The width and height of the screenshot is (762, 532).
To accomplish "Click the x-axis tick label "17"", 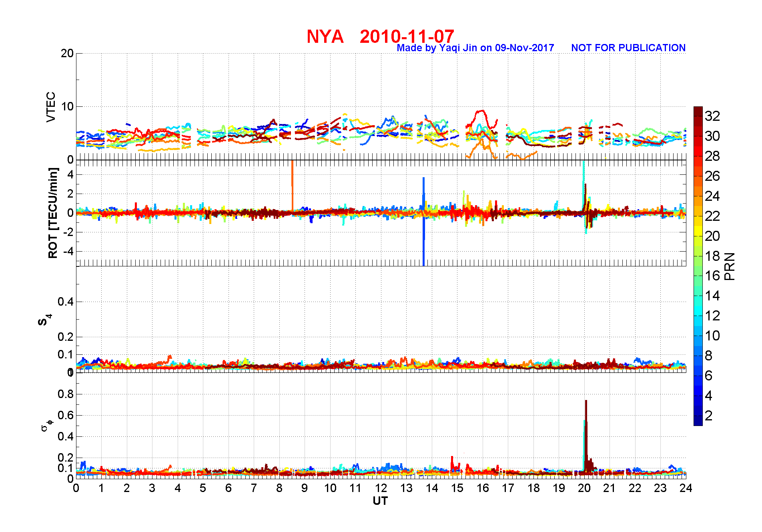I will (x=508, y=488).
